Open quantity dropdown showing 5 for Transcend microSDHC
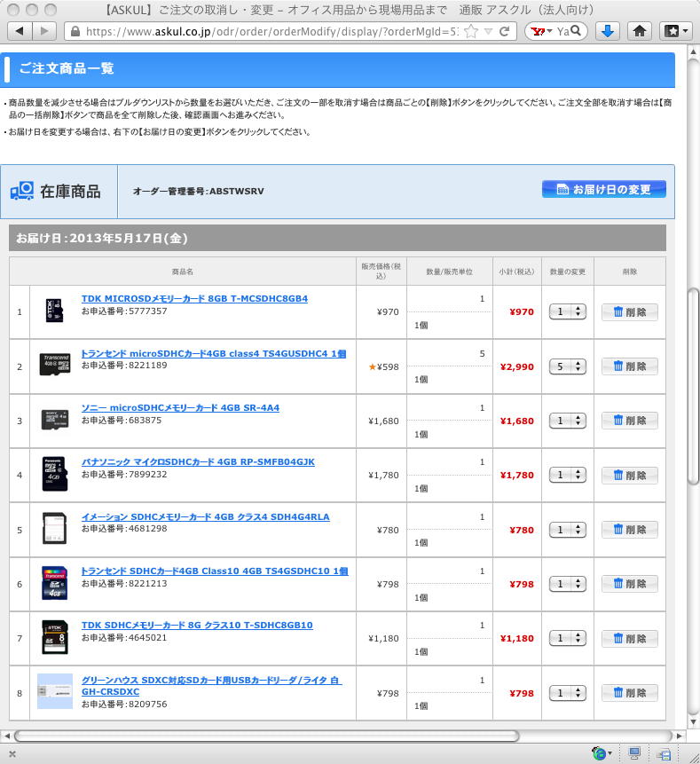The width and height of the screenshot is (700, 764). tap(568, 366)
